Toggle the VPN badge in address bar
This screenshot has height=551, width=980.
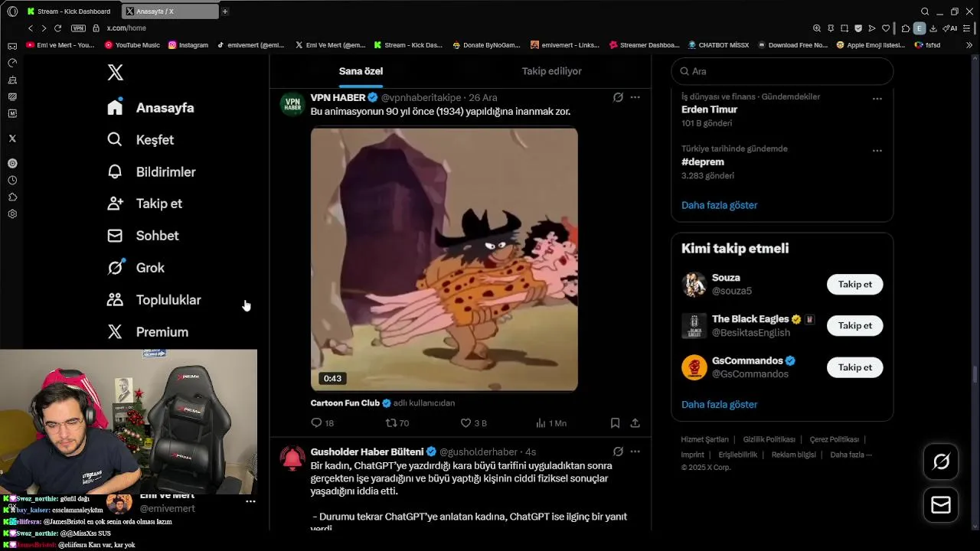[78, 28]
